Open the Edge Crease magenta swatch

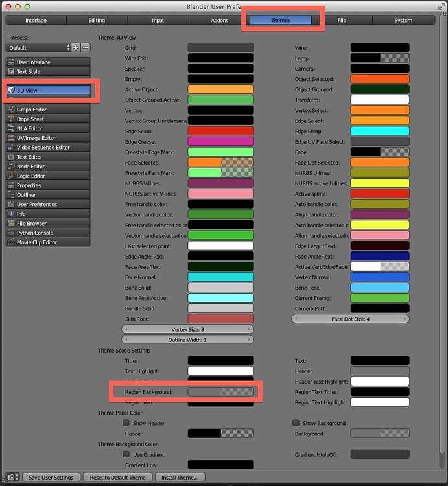(x=220, y=141)
